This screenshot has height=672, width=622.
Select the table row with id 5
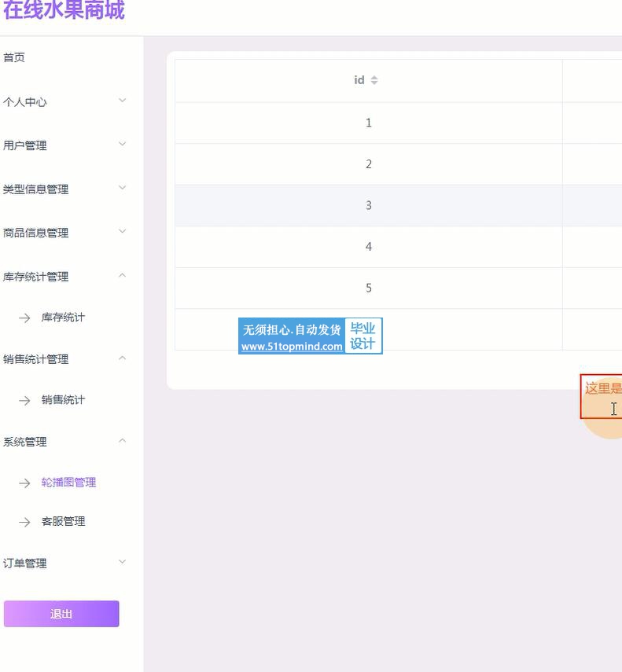[x=398, y=288]
